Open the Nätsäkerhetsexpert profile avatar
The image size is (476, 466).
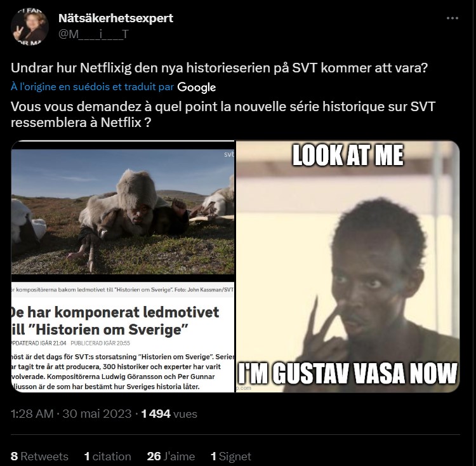(30, 27)
